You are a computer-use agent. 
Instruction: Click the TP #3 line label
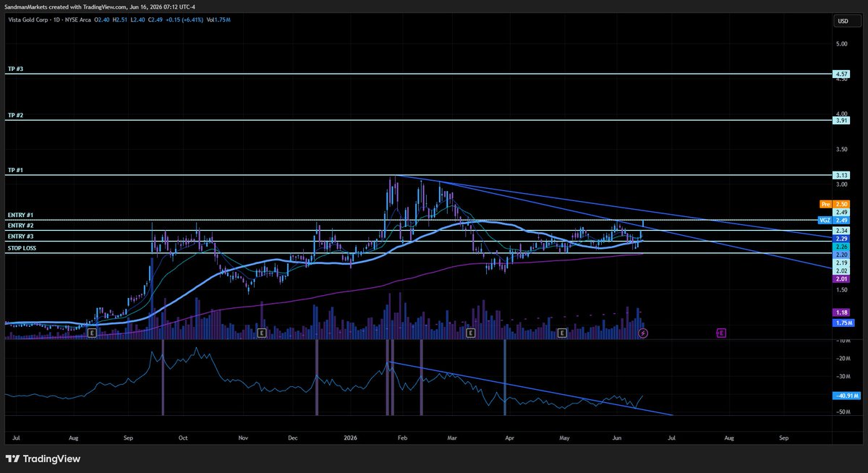[16, 69]
